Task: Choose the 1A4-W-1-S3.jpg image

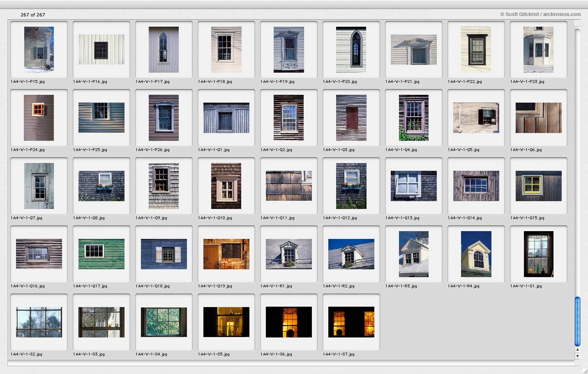Action: [x=101, y=322]
